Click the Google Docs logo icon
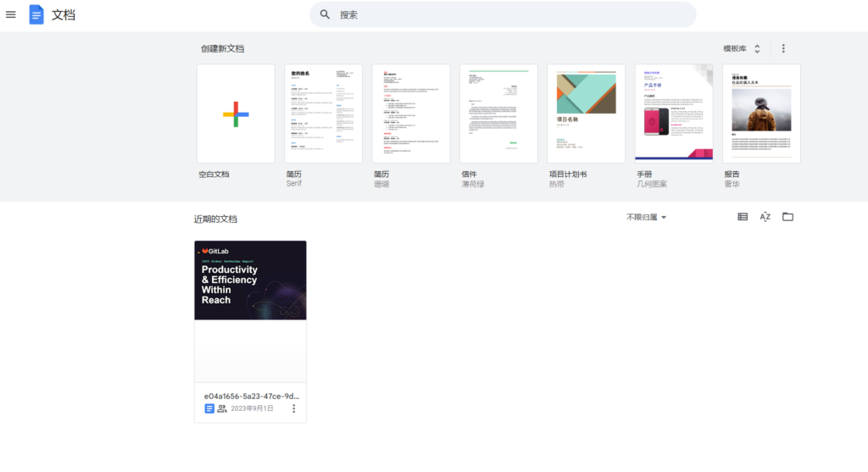868x472 pixels. pos(36,14)
